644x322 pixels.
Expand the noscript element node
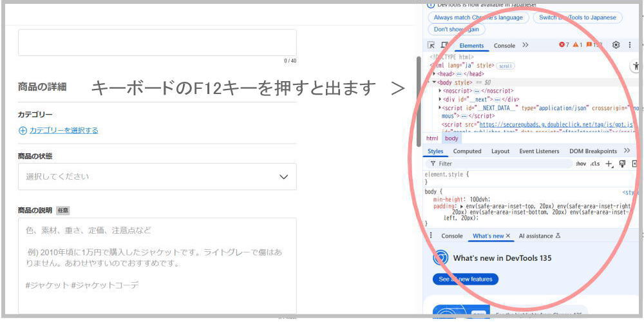(440, 90)
